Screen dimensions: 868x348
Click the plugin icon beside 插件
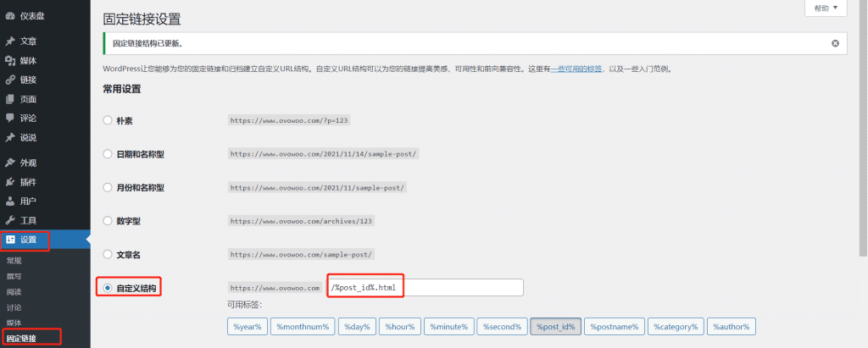pyautogui.click(x=9, y=182)
